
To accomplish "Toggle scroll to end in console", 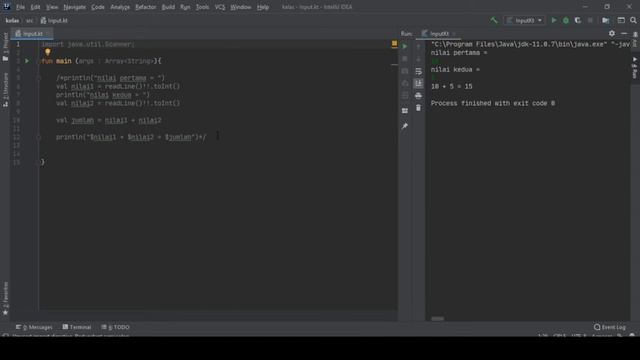I will click(x=418, y=83).
